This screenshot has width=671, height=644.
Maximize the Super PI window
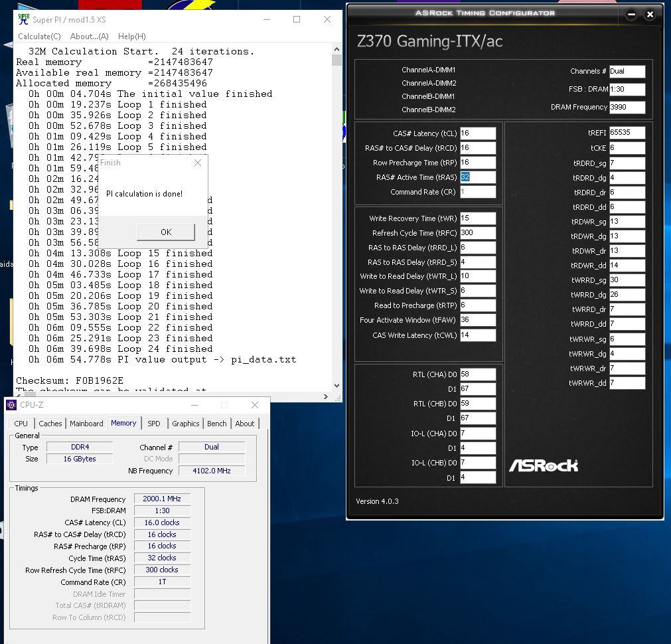pyautogui.click(x=297, y=19)
